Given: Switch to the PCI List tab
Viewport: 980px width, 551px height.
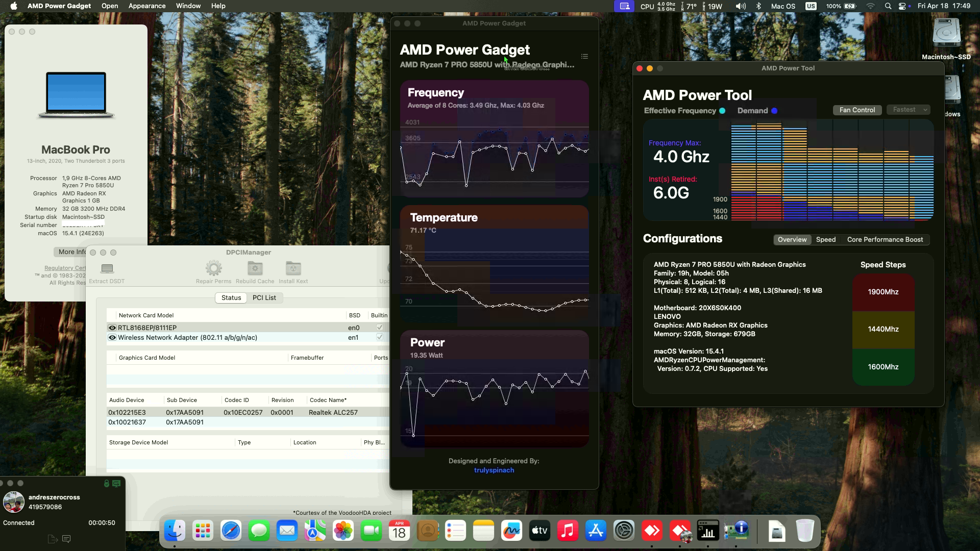Looking at the screenshot, I should 264,297.
